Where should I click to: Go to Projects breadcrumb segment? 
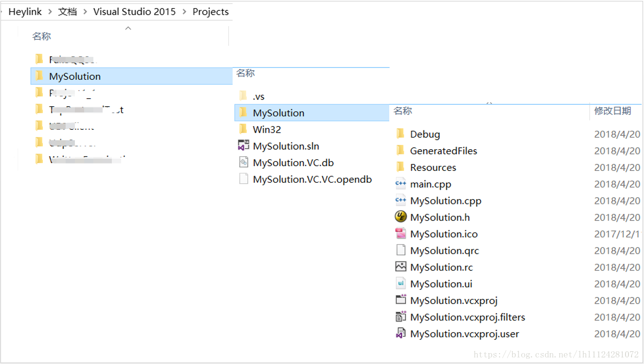(x=210, y=12)
